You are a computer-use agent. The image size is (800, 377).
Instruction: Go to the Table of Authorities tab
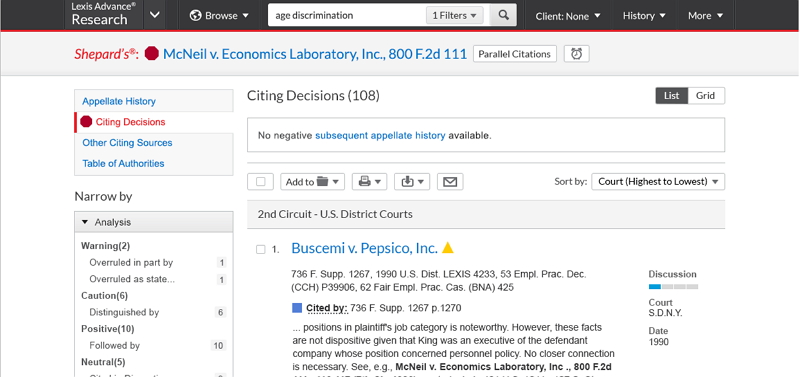pyautogui.click(x=123, y=163)
